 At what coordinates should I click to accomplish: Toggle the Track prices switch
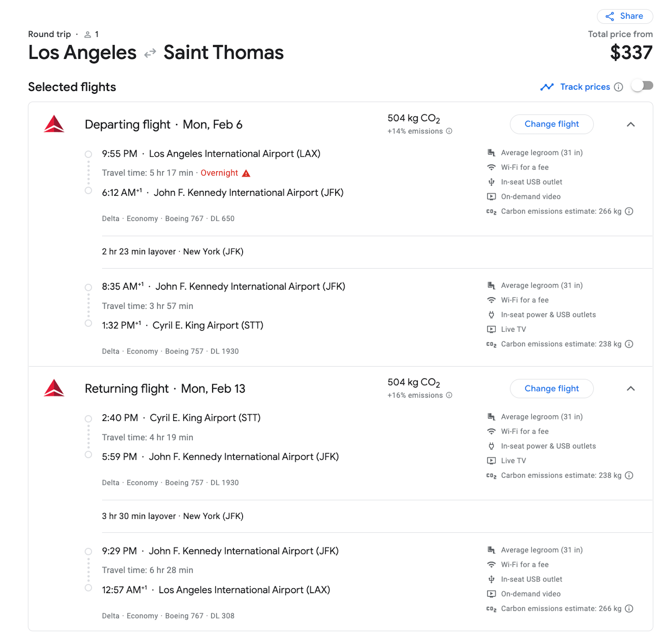point(642,86)
